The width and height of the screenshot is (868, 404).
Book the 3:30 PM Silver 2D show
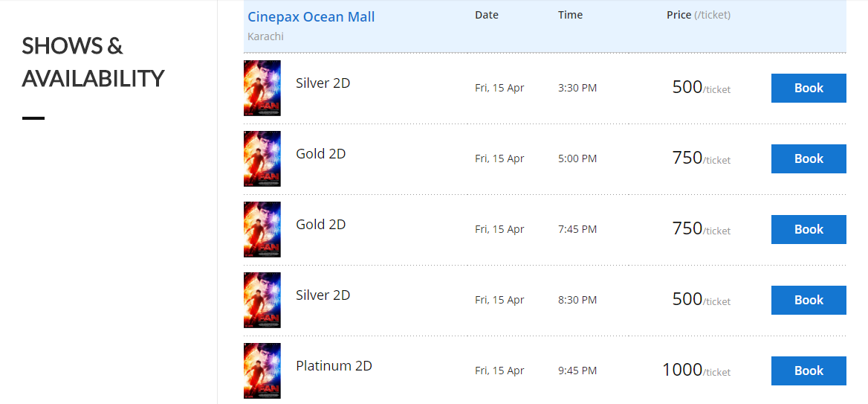point(809,88)
